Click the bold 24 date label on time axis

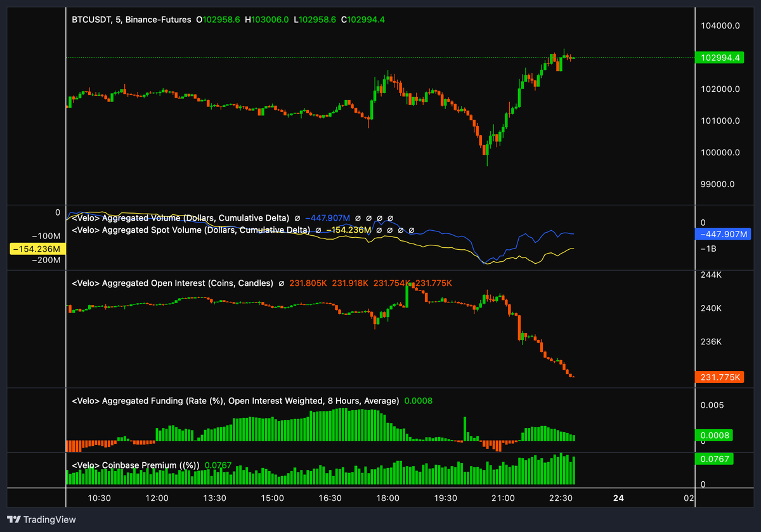click(618, 498)
